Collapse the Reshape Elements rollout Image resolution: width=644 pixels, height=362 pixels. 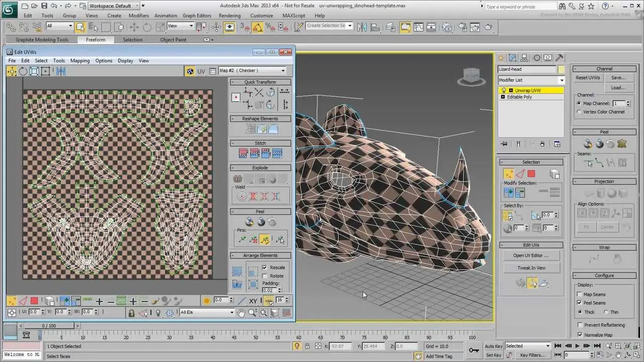pyautogui.click(x=260, y=119)
